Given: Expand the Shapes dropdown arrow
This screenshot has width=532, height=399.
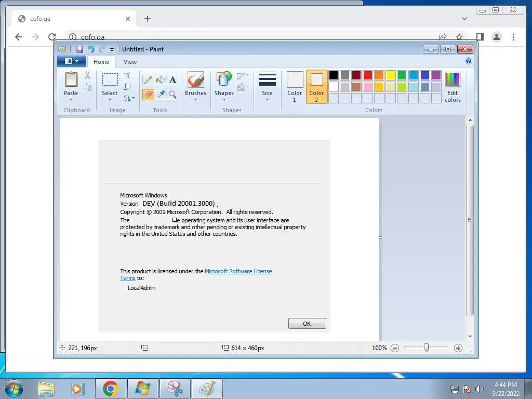Looking at the screenshot, I should pyautogui.click(x=224, y=99).
